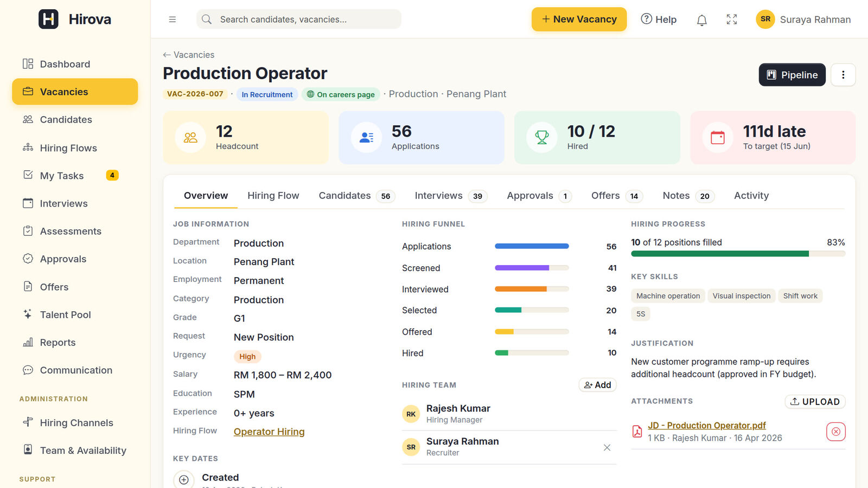The height and width of the screenshot is (488, 868).
Task: Open the Pipeline view button
Action: [x=792, y=75]
